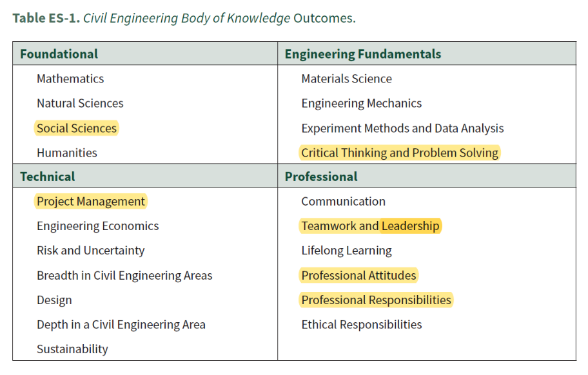Click the Professional section header
The width and height of the screenshot is (588, 375).
427,176
